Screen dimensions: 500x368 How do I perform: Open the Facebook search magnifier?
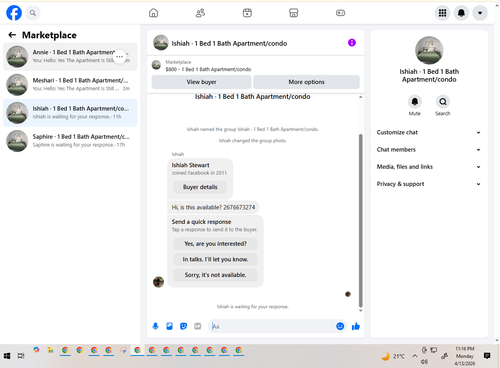coord(33,13)
